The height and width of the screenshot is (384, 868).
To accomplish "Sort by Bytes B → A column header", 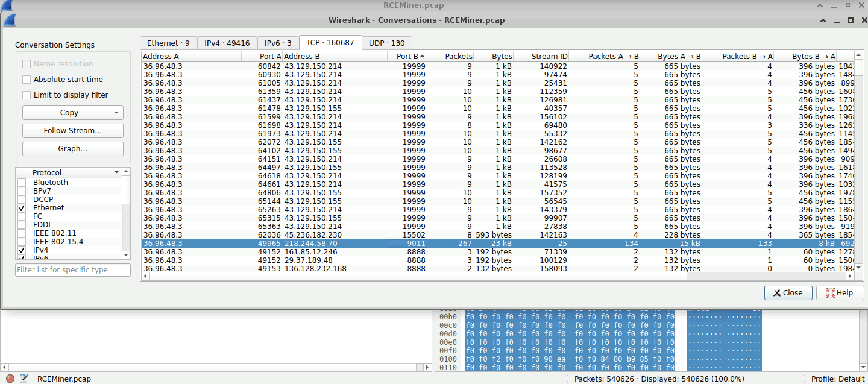I will [x=805, y=56].
